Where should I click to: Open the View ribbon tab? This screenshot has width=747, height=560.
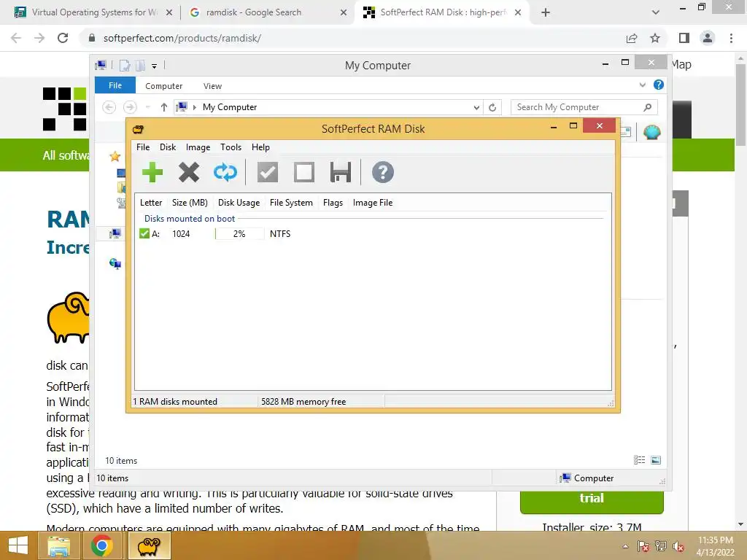[212, 86]
